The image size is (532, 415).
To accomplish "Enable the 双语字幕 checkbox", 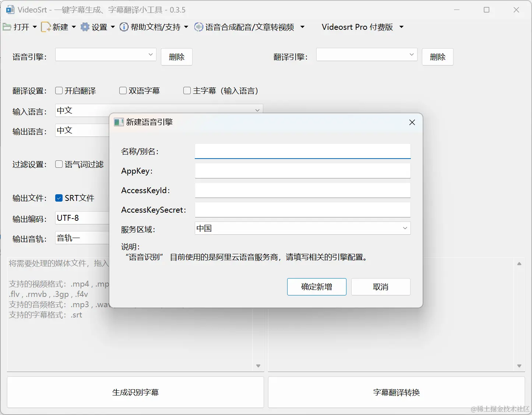I will 123,91.
